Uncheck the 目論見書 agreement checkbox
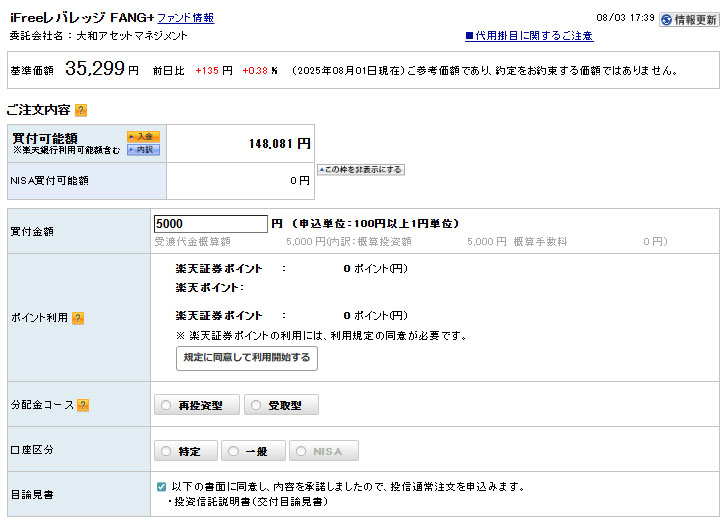This screenshot has height=524, width=727. coord(162,487)
